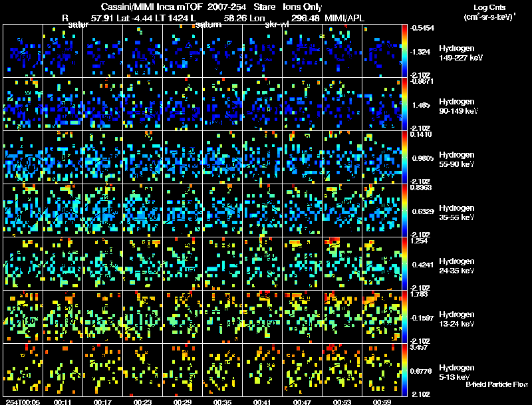This screenshot has height=405, width=532.
Task: Click the Hydrogen 149-227 keV color bar
Action: (404, 51)
